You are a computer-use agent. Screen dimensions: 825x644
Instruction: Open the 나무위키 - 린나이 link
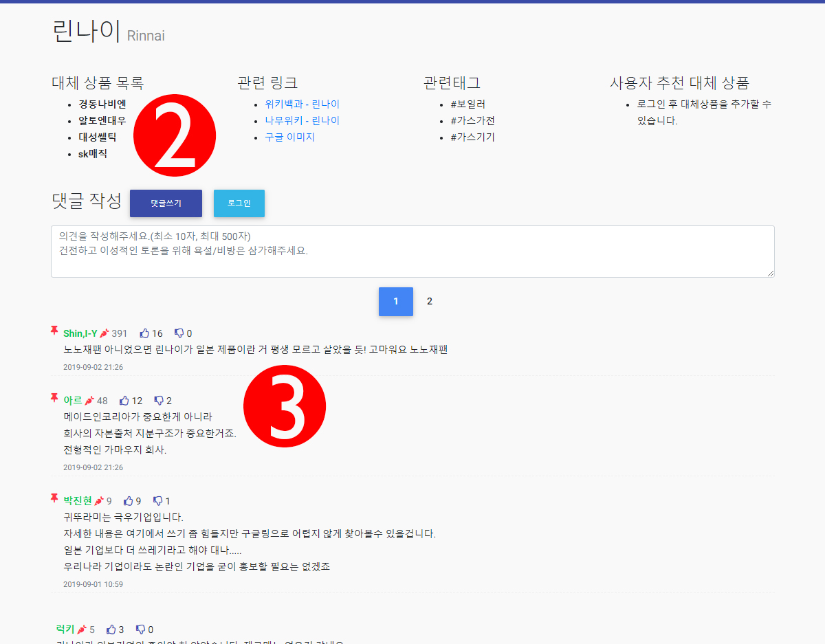pos(302,121)
